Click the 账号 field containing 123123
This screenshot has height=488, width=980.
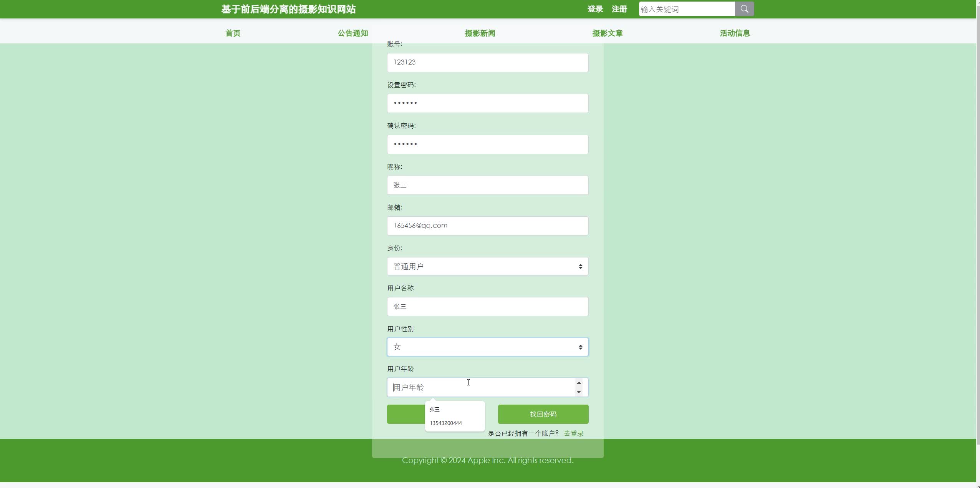coord(487,62)
